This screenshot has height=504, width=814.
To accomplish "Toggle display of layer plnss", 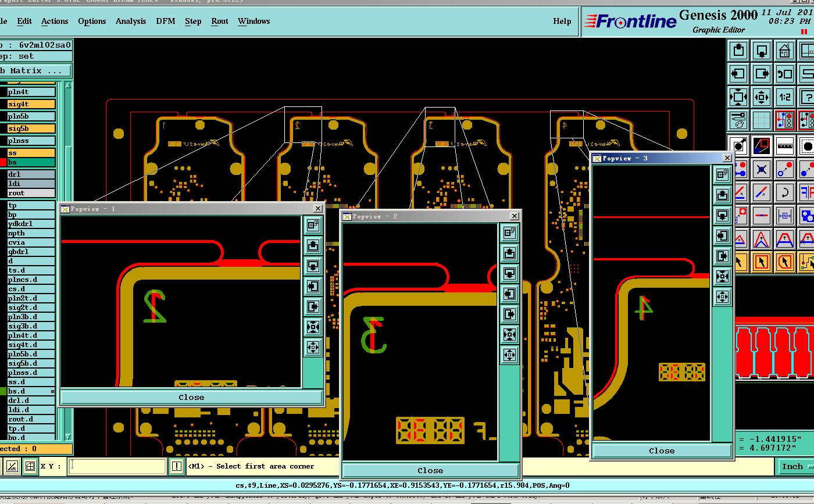I will (31, 141).
